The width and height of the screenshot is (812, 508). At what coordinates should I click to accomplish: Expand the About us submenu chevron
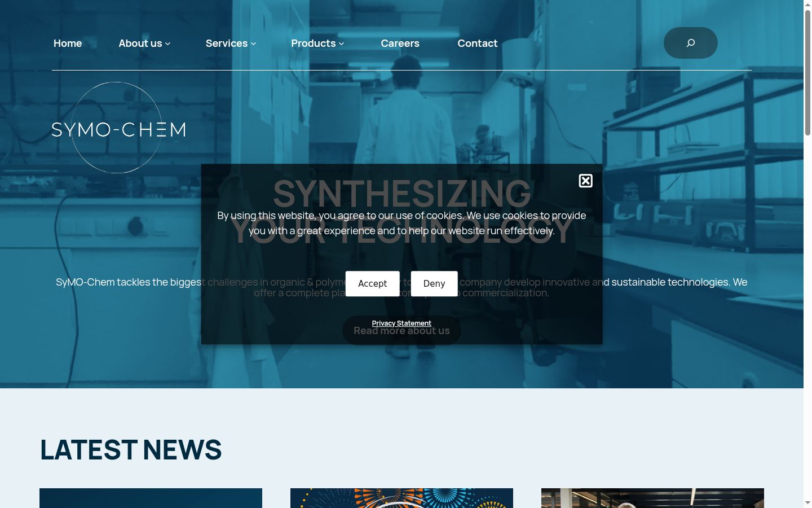[167, 43]
